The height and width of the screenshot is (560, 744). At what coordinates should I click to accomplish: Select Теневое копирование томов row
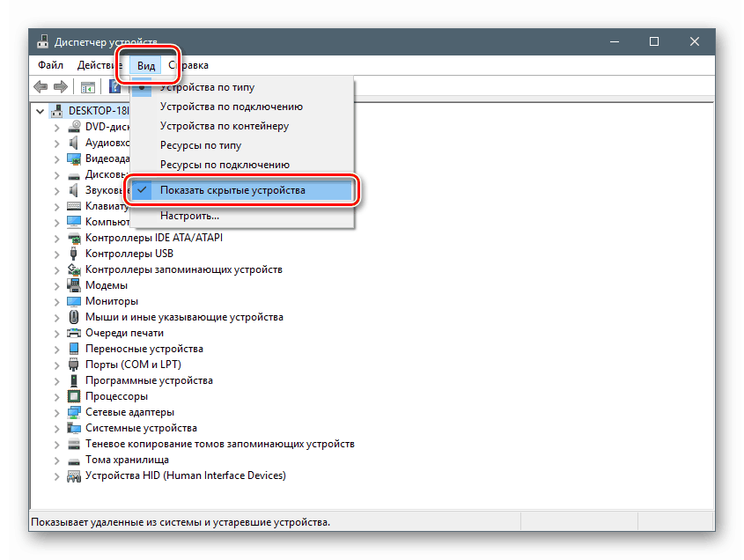coord(220,444)
